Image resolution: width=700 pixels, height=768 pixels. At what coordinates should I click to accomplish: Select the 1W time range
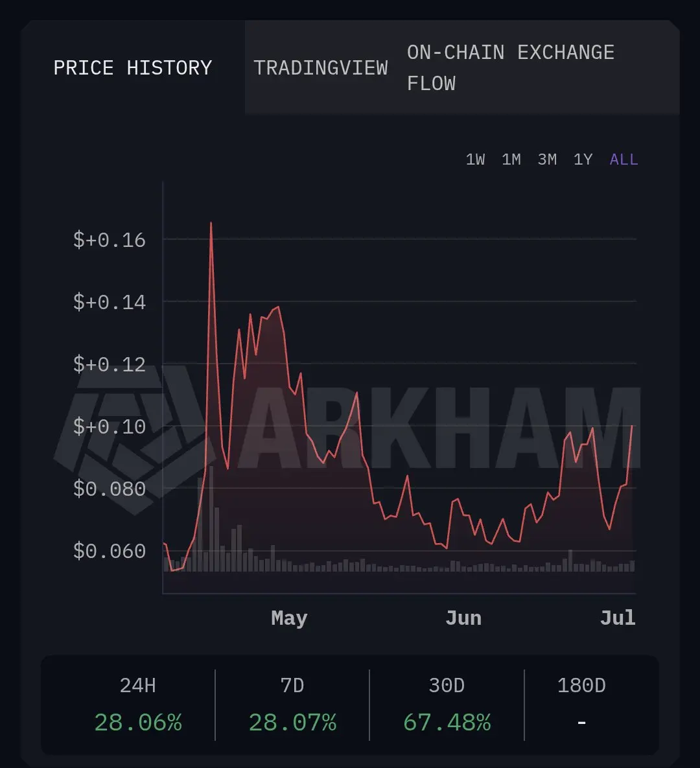pyautogui.click(x=475, y=159)
